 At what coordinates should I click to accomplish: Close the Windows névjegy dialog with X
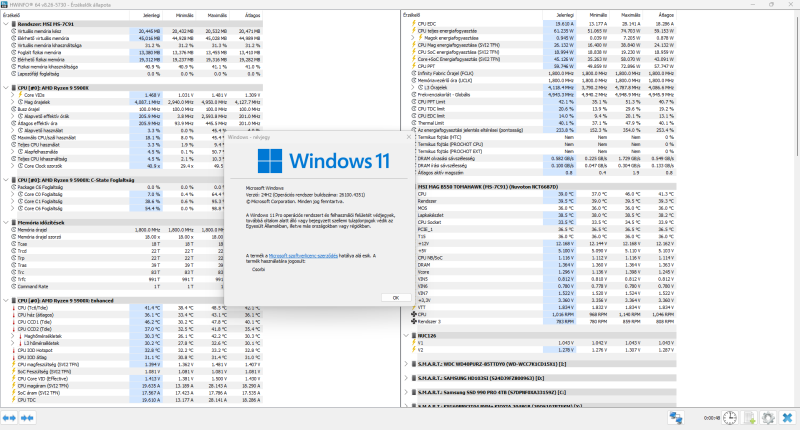(x=409, y=137)
